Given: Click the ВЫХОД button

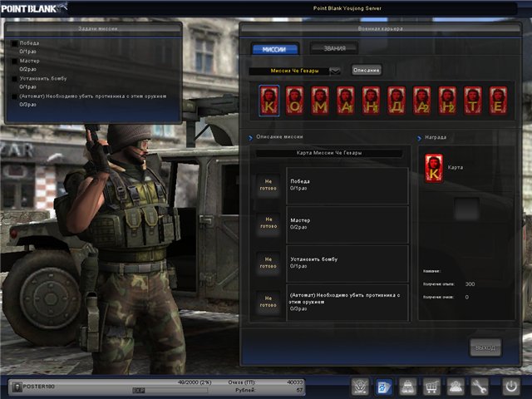Looking at the screenshot, I should click(x=485, y=347).
